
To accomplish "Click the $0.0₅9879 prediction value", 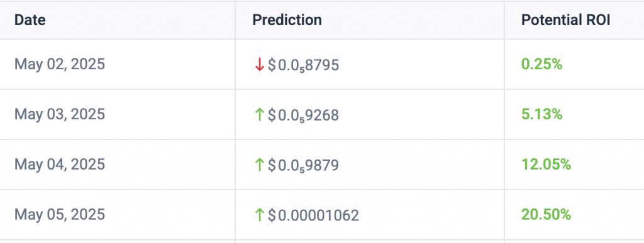I will [304, 165].
